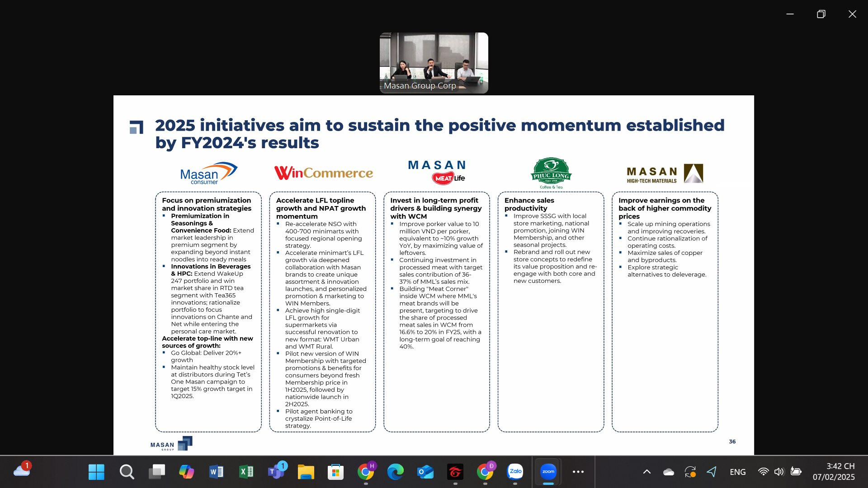The image size is (868, 488).
Task: Open Microsoft Teams from taskbar
Action: coord(276,472)
